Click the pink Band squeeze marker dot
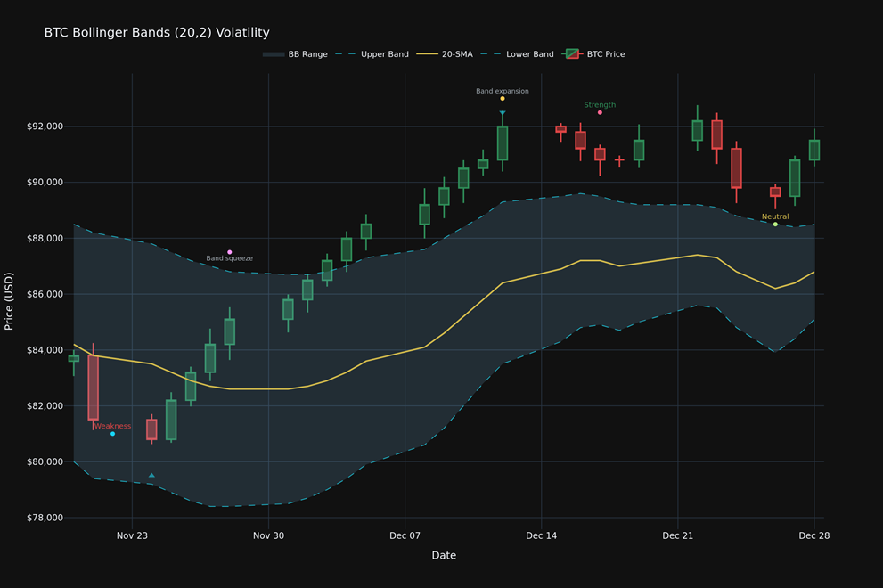Viewport: 883px width, 588px height. click(x=229, y=252)
